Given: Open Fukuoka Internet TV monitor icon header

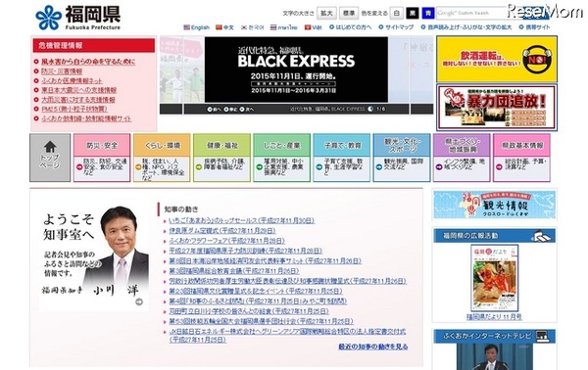Looking at the screenshot, I should pyautogui.click(x=542, y=336).
